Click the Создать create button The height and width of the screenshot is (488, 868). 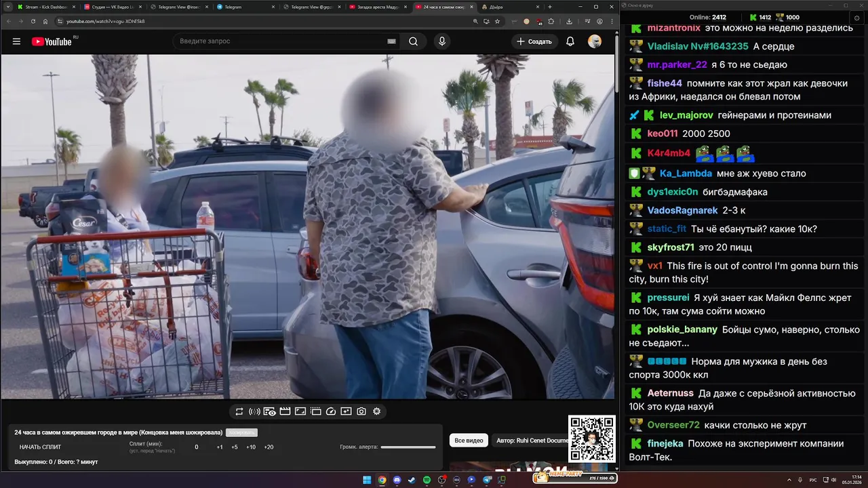pos(534,41)
